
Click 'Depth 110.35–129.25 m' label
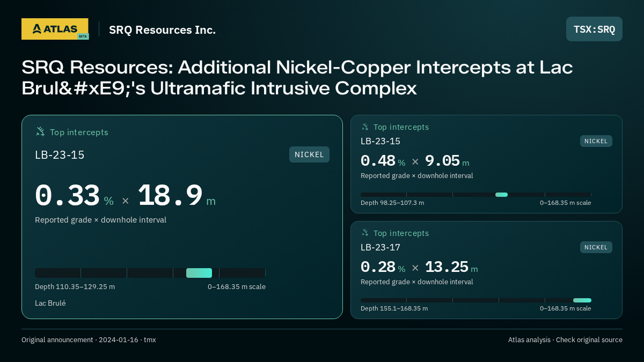[75, 286]
